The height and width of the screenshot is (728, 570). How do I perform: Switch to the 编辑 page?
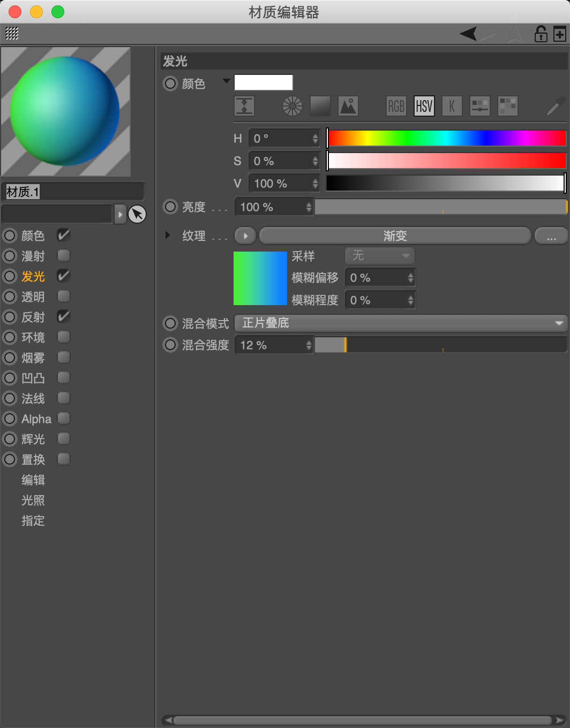[x=33, y=480]
